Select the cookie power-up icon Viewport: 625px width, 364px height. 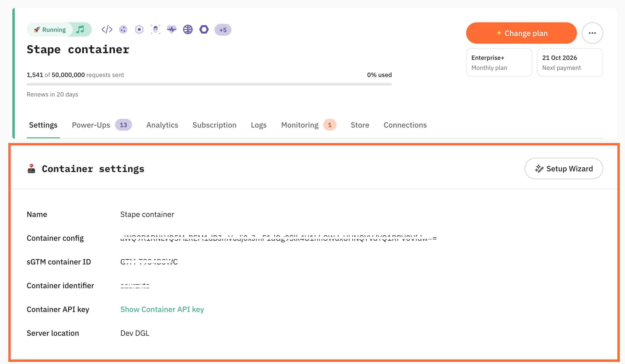coord(123,29)
